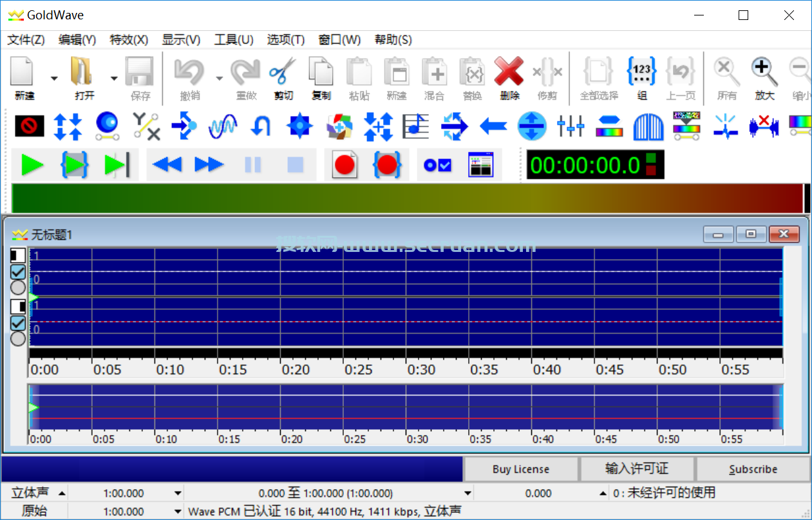Image resolution: width=812 pixels, height=520 pixels.
Task: Open the 文件(Z) menu
Action: (26, 39)
